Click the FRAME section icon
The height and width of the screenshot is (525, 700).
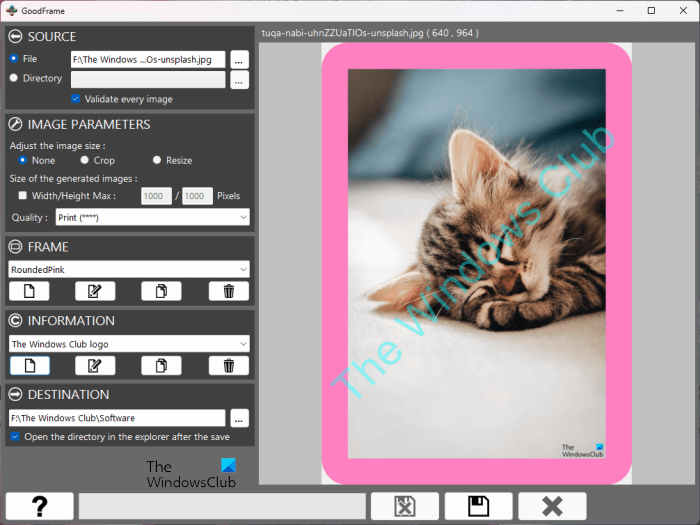point(15,246)
